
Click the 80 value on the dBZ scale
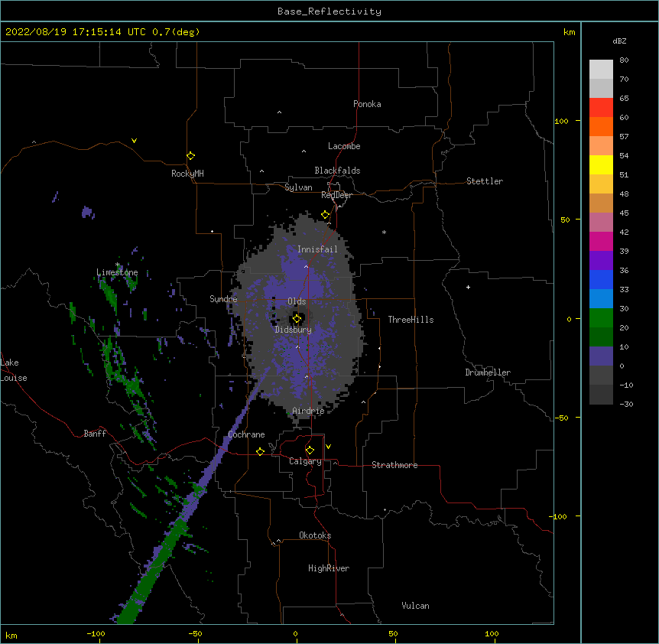(x=624, y=60)
